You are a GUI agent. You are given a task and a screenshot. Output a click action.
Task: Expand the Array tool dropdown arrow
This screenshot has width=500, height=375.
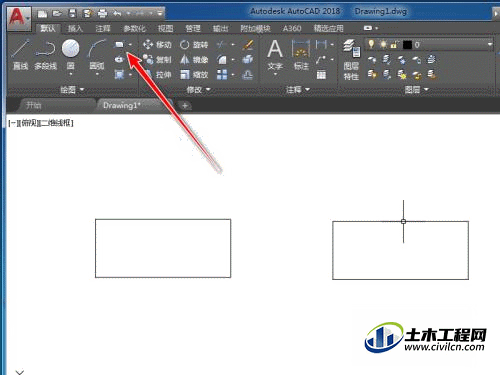233,75
